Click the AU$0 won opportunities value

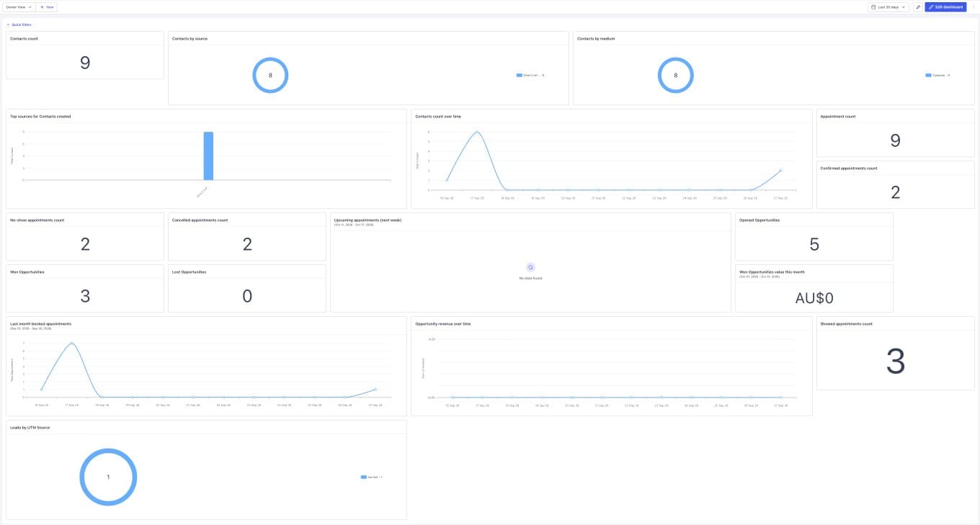(814, 298)
